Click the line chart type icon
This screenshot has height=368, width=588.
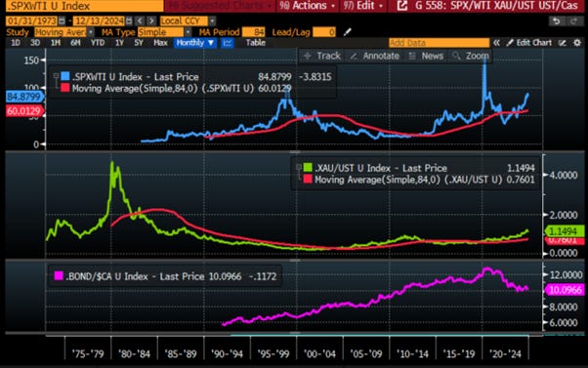click(x=228, y=43)
